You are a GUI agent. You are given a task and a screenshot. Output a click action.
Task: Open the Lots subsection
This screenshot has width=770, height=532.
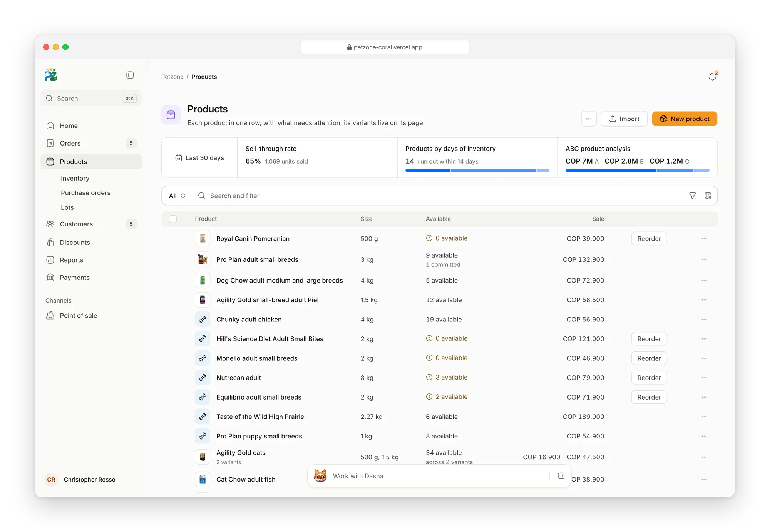pyautogui.click(x=67, y=207)
